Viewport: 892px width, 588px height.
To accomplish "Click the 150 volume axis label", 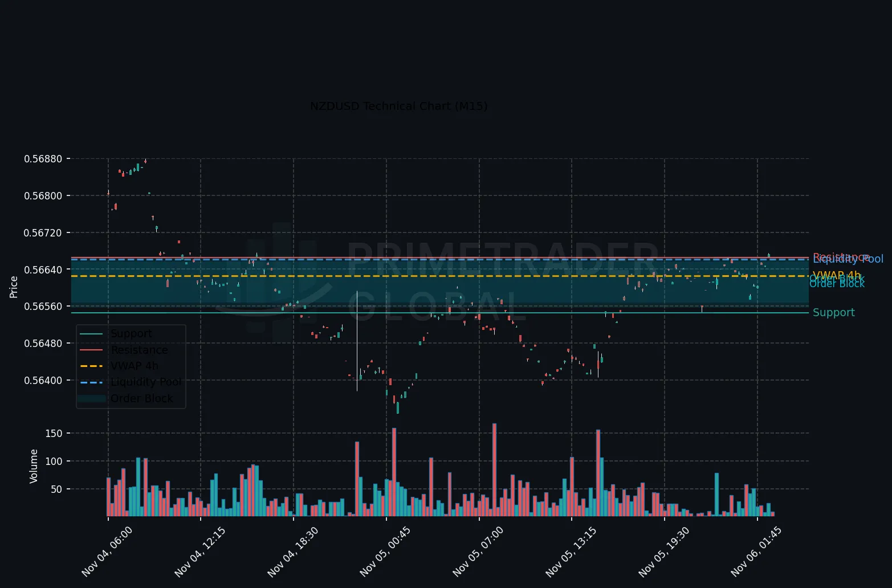I will 54,434.
